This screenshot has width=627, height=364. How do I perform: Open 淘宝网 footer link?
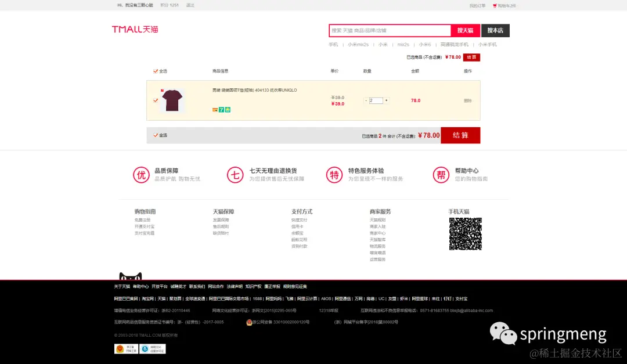(147, 299)
